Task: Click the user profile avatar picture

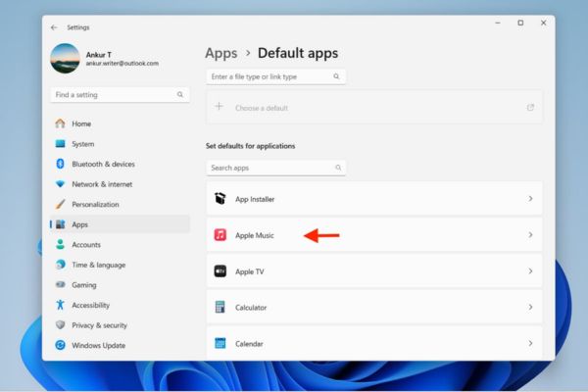Action: 65,58
